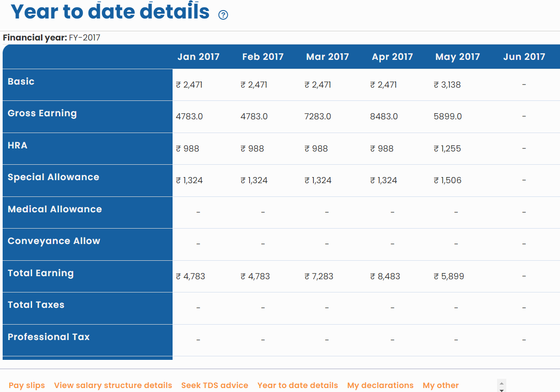The width and height of the screenshot is (560, 392).
Task: Click the Financial year FY-2017 label
Action: [52, 38]
